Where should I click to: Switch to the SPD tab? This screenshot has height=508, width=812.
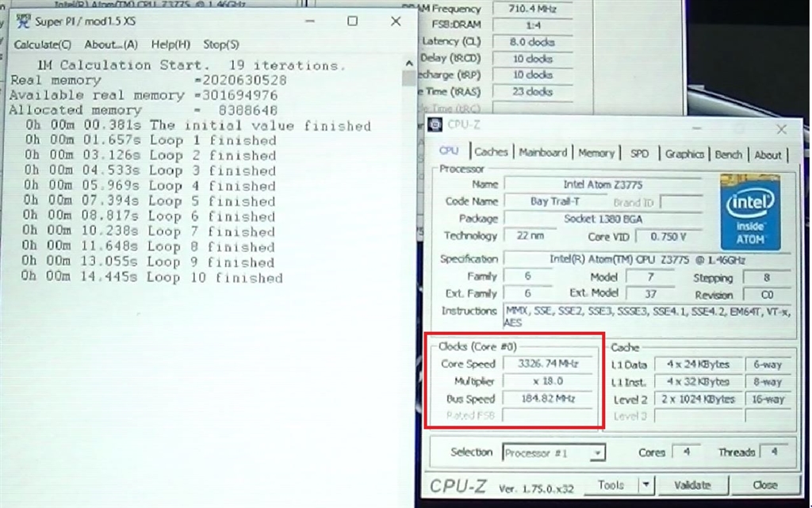(x=640, y=154)
